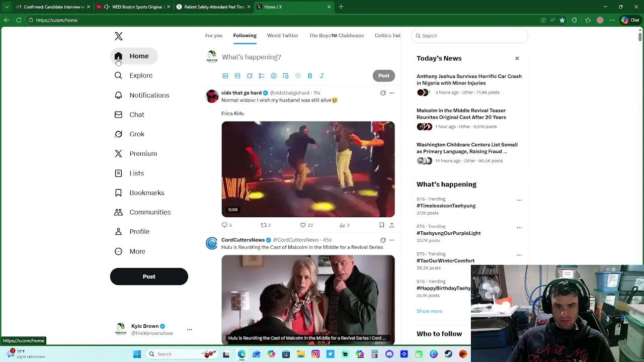Toggle favorite star in address bar
This screenshot has height=362, width=644.
pyautogui.click(x=562, y=20)
